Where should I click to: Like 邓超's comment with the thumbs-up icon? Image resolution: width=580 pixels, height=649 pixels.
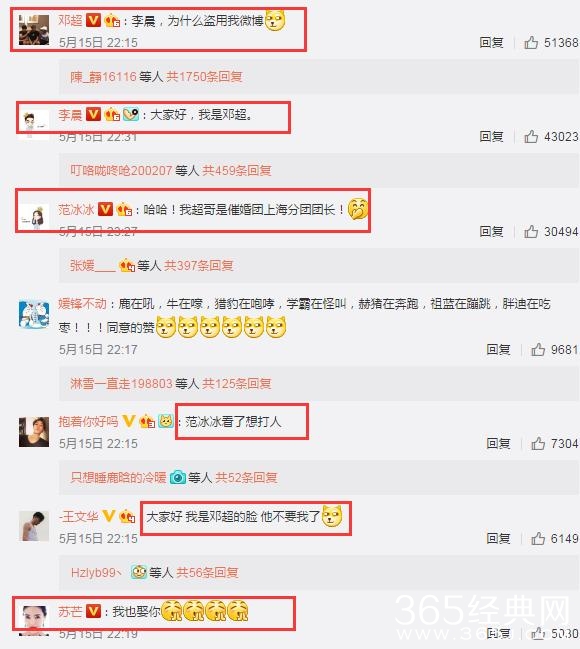[531, 42]
